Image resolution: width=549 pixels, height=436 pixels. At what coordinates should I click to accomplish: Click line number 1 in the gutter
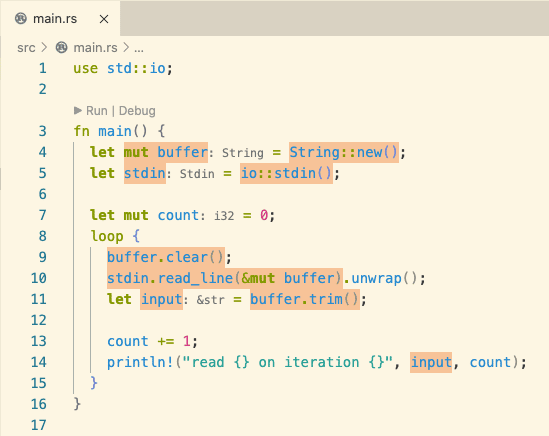[43, 68]
